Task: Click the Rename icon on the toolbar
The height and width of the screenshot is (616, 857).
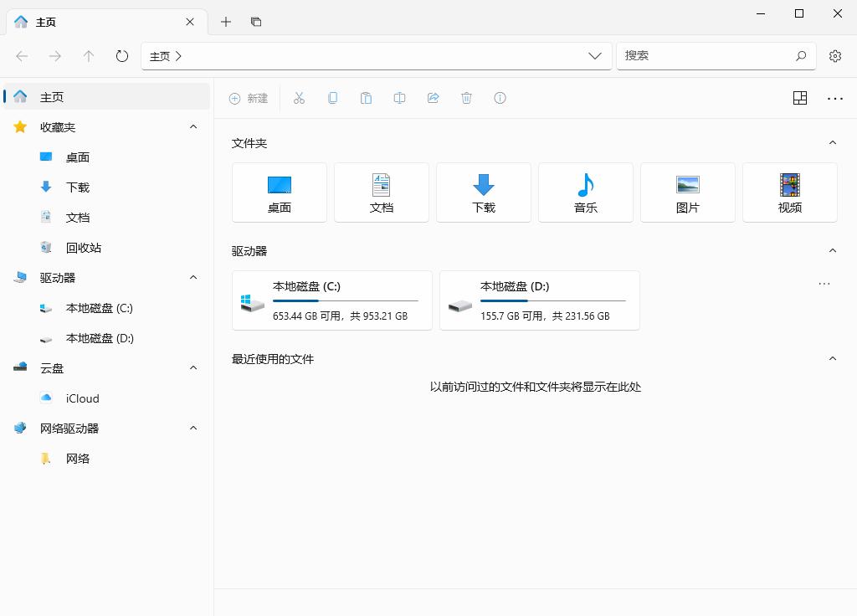Action: pos(399,98)
